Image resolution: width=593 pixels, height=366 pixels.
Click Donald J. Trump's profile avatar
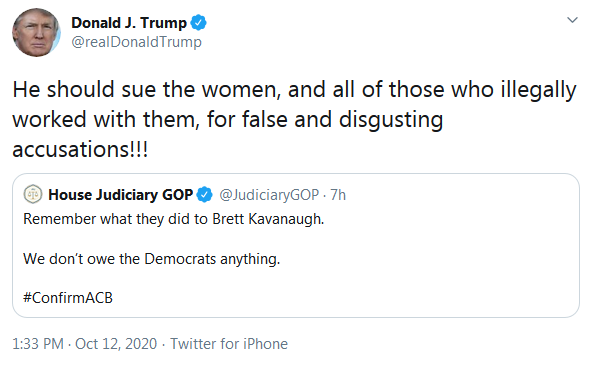[36, 33]
